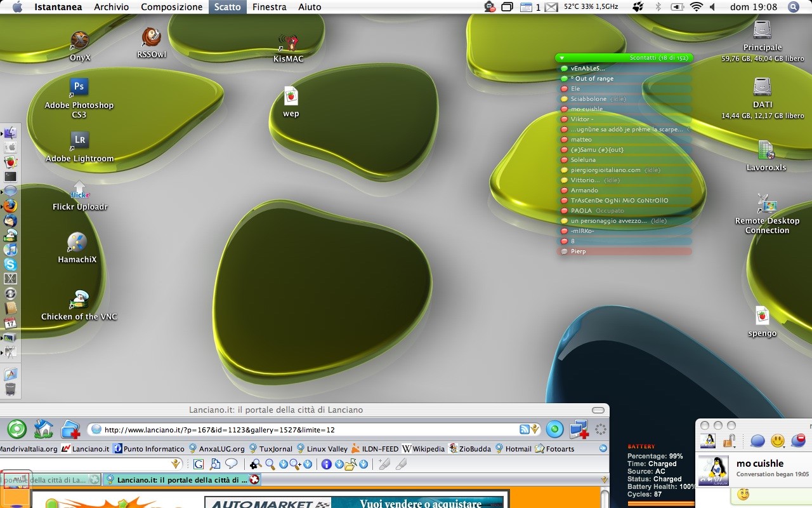This screenshot has width=812, height=508.
Task: Open the TuxJornal bookmark
Action: [x=271, y=448]
